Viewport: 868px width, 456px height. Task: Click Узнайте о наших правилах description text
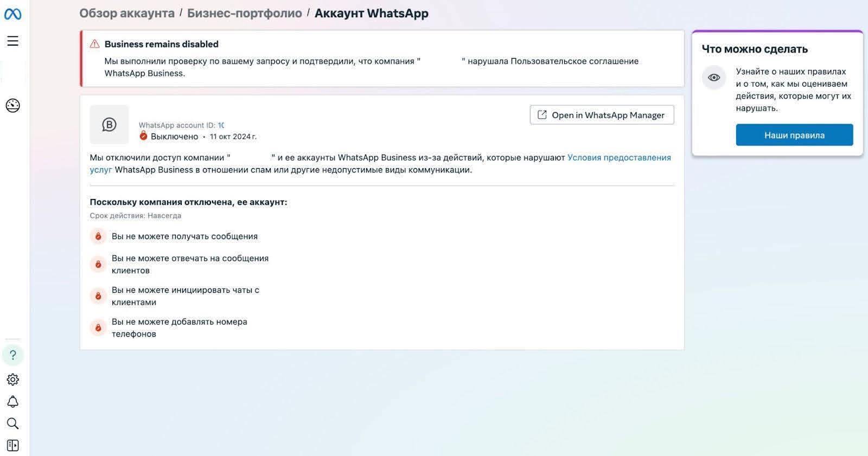click(x=793, y=89)
